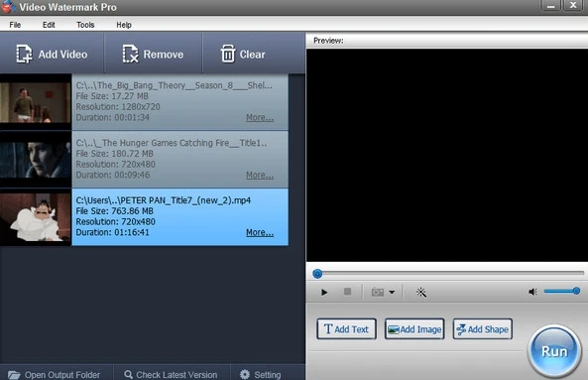Click the Add Video button
The height and width of the screenshot is (380, 588).
52,54
